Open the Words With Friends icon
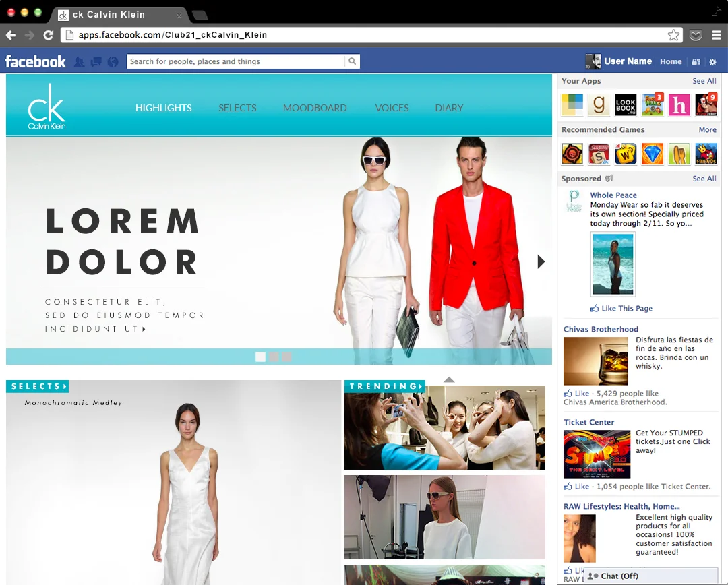 626,154
